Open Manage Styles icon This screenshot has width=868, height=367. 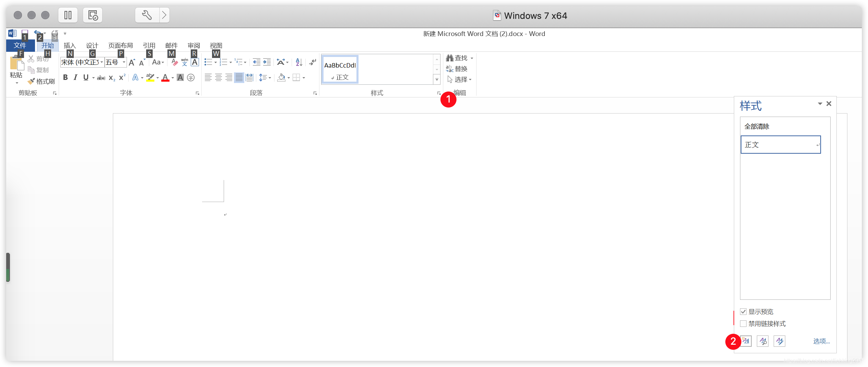[x=779, y=341]
